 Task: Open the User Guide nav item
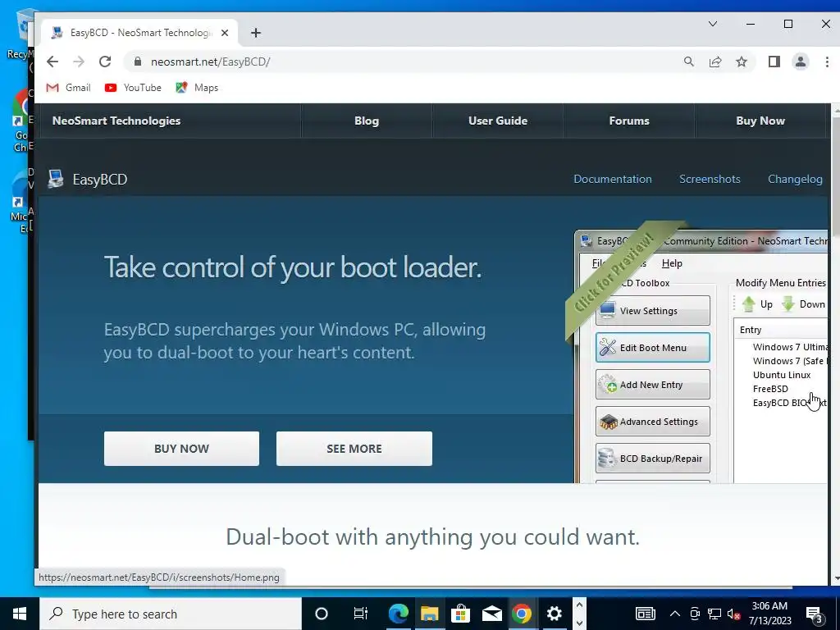pos(498,121)
